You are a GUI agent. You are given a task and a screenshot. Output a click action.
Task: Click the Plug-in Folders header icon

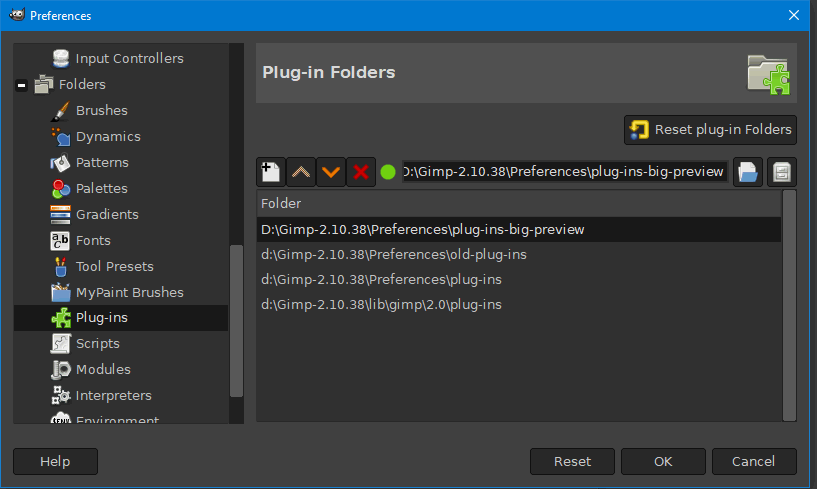click(x=769, y=74)
